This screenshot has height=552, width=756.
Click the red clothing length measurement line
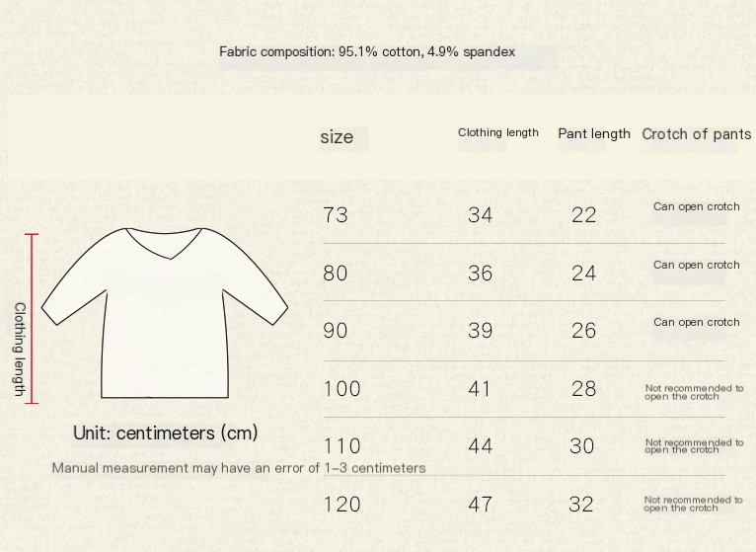(33, 318)
